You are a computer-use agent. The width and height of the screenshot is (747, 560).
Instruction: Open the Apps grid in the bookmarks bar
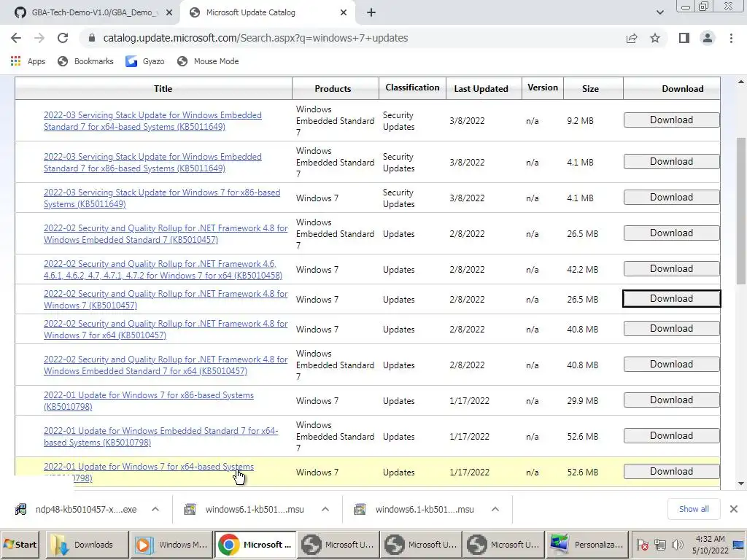tap(28, 61)
